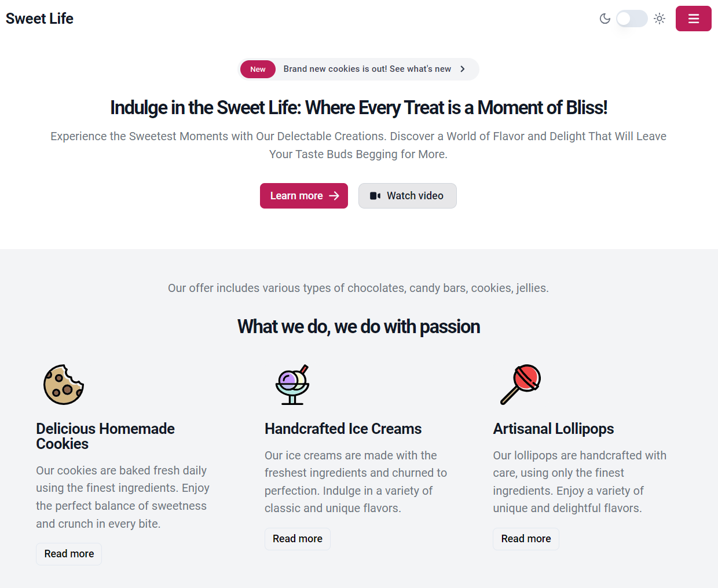Click the cookie icon
This screenshot has height=588, width=718.
[64, 385]
